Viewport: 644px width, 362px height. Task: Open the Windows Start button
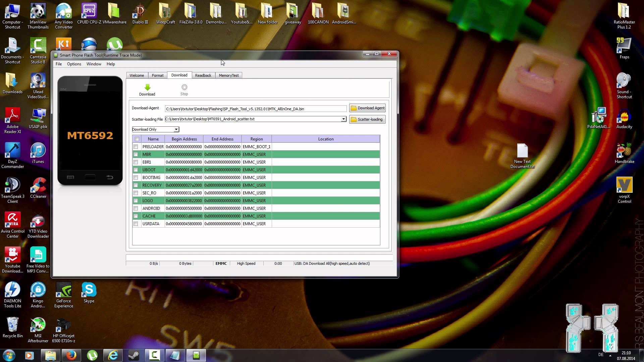9,355
